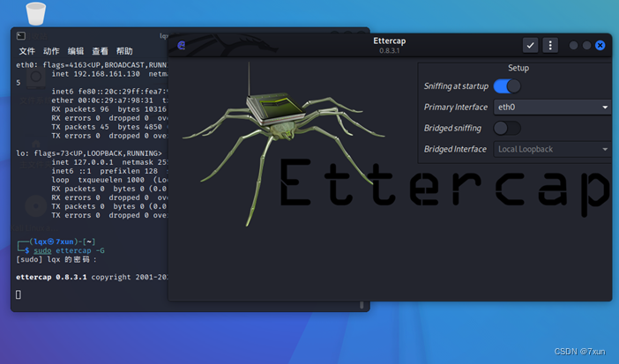Click the 'Bridged sniffing' label
619x364 pixels.
click(452, 128)
